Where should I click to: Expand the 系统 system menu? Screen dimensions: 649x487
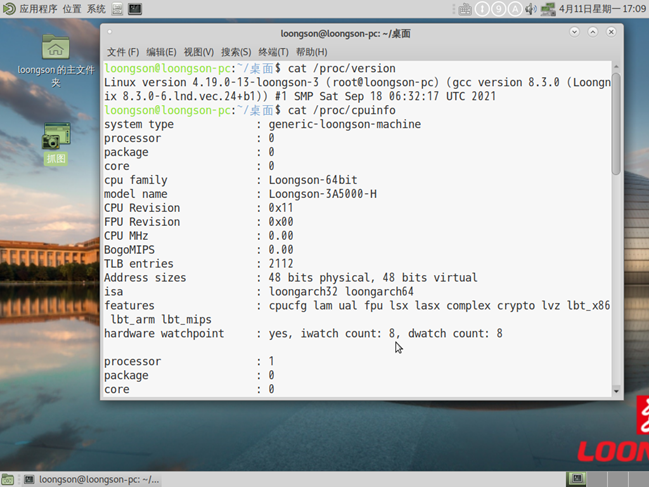[x=96, y=9]
